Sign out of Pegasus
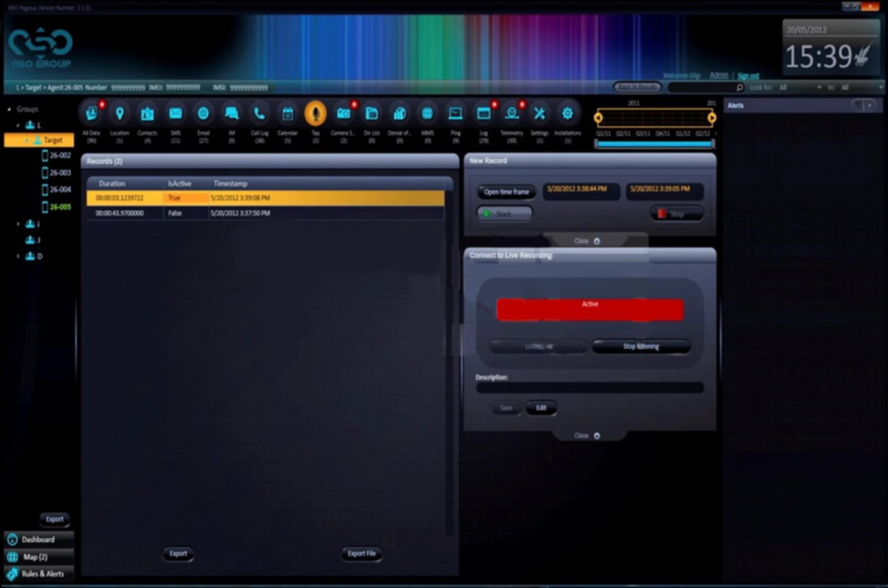The image size is (888, 588). (x=747, y=76)
